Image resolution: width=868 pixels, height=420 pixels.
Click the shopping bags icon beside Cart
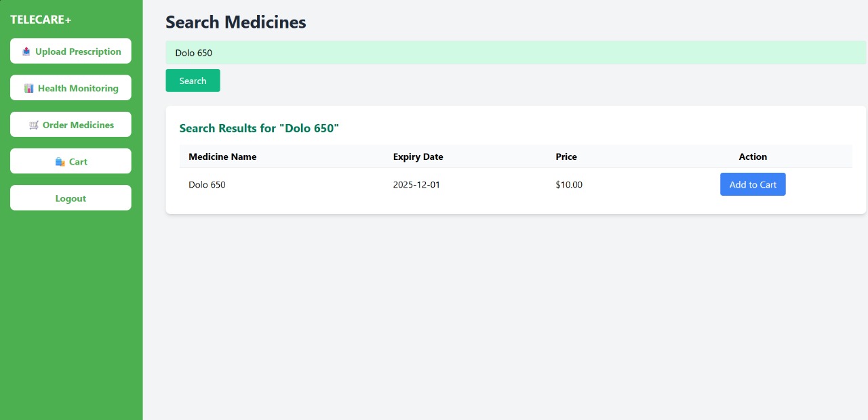pos(60,162)
